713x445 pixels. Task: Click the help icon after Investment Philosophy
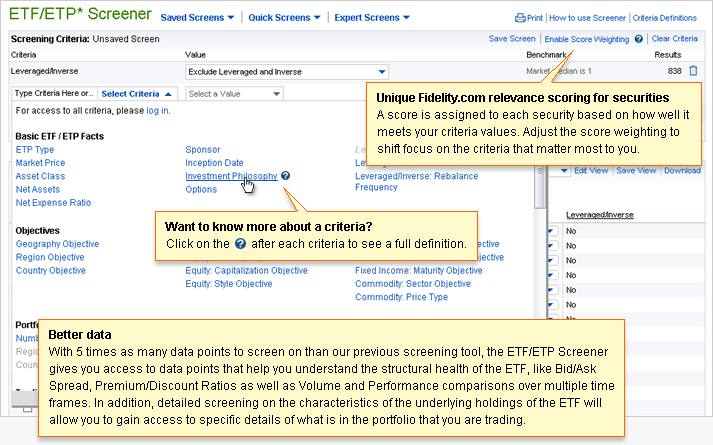pos(286,176)
